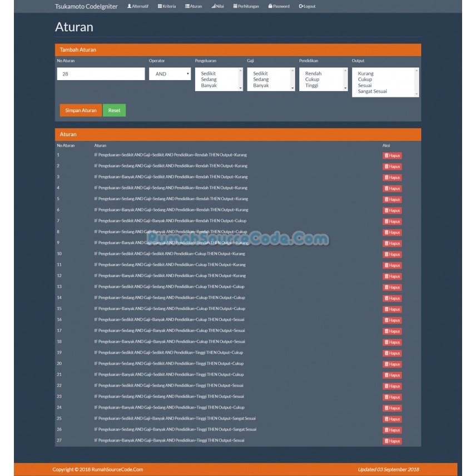Image resolution: width=476 pixels, height=476 pixels.
Task: Delete rule 27 with Hapus
Action: point(392,441)
